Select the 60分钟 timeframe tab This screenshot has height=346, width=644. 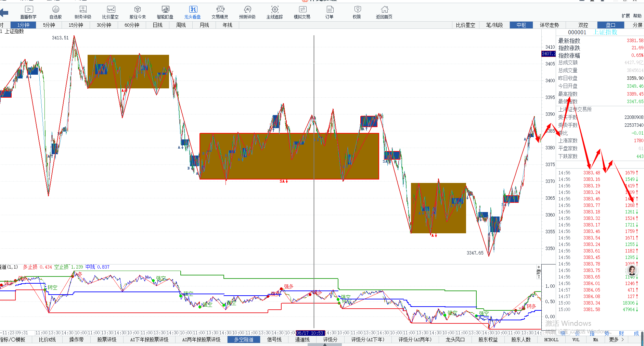click(132, 25)
